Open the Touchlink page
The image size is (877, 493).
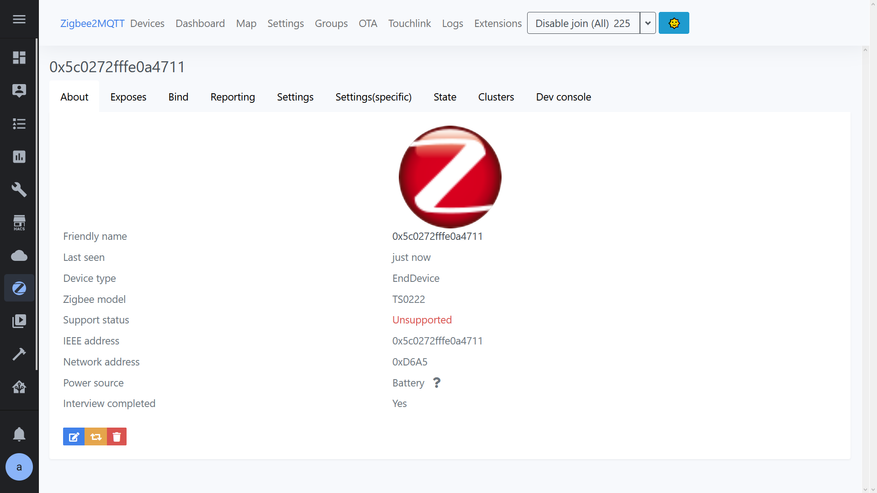coord(409,24)
